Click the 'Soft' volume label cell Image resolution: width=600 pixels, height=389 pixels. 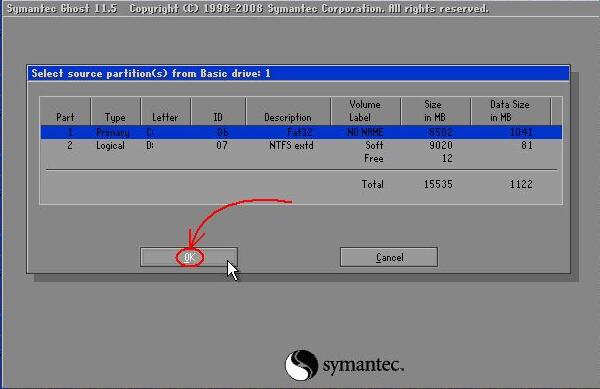[x=374, y=145]
